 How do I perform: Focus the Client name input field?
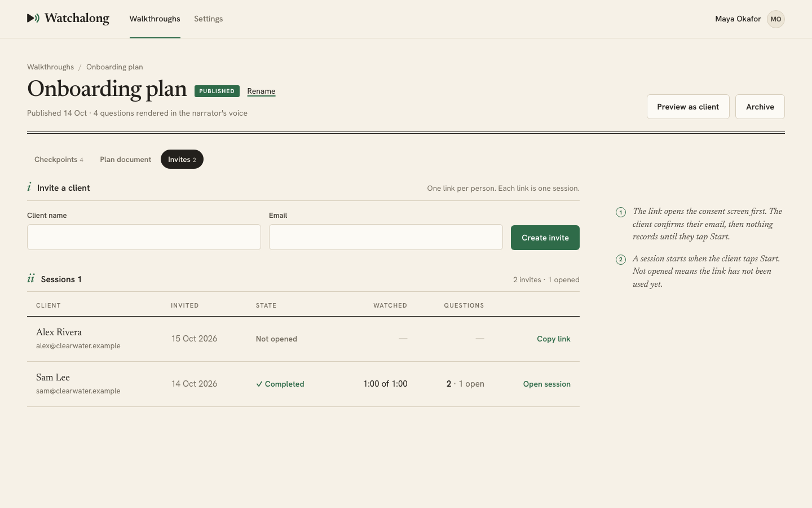pos(144,237)
